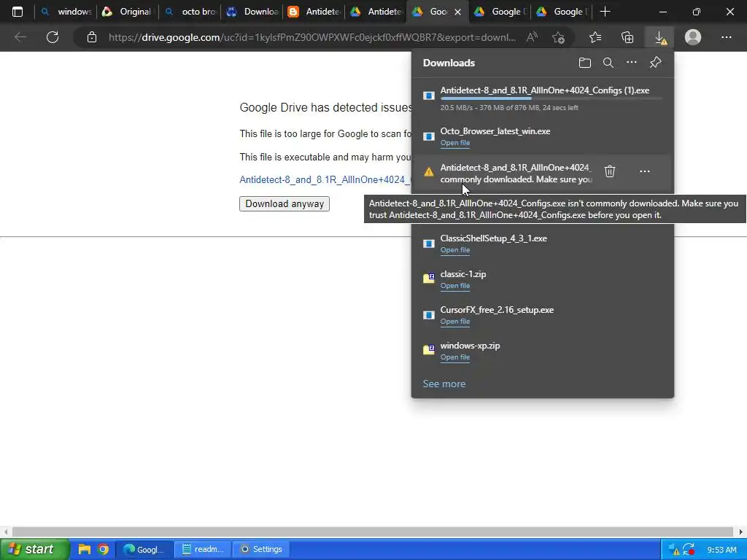The height and width of the screenshot is (560, 747).
Task: Click See more in Downloads panel
Action: pos(444,384)
